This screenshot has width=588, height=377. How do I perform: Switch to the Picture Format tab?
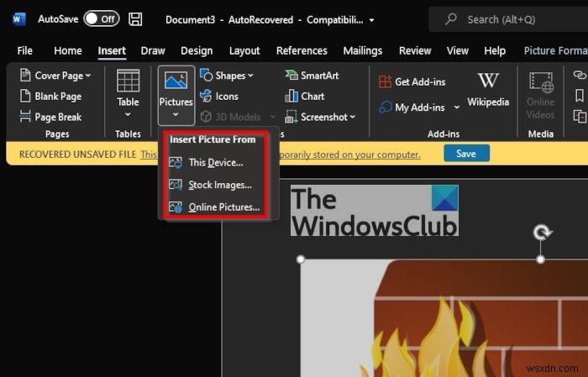[x=556, y=50]
